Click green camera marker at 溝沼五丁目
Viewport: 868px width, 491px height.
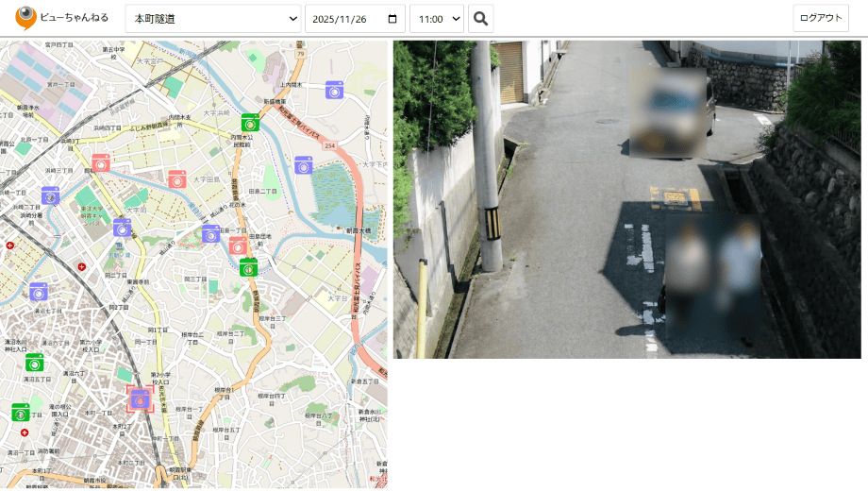click(x=35, y=362)
